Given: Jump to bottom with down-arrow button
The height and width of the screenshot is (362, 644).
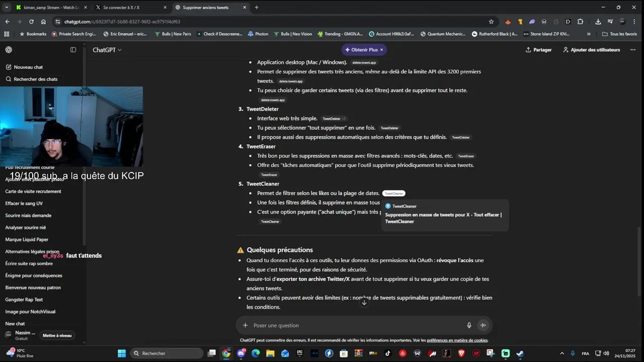Looking at the screenshot, I should click(364, 302).
